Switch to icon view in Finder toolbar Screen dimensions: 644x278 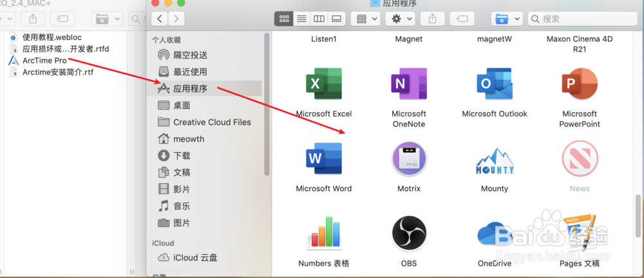[x=284, y=19]
